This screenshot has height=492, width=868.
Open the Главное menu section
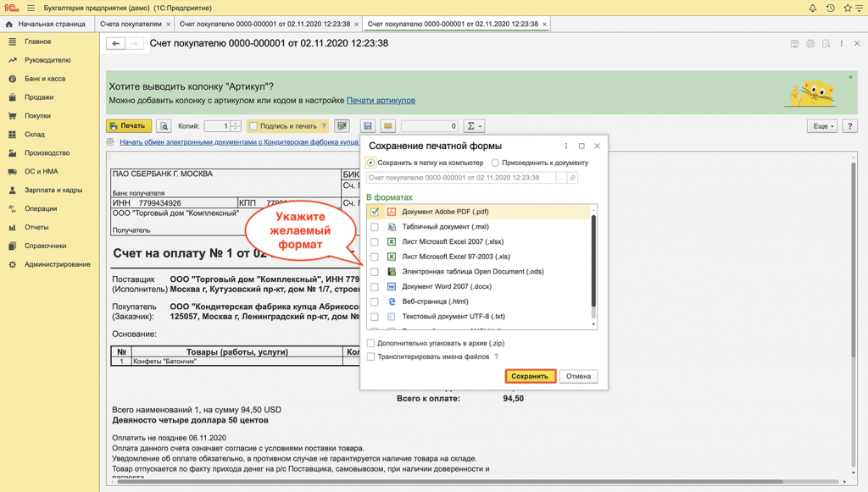37,41
